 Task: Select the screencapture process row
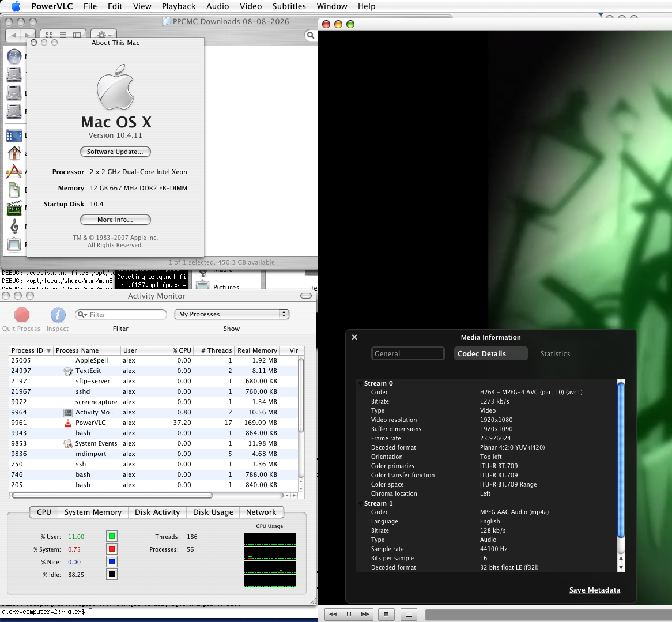(153, 402)
